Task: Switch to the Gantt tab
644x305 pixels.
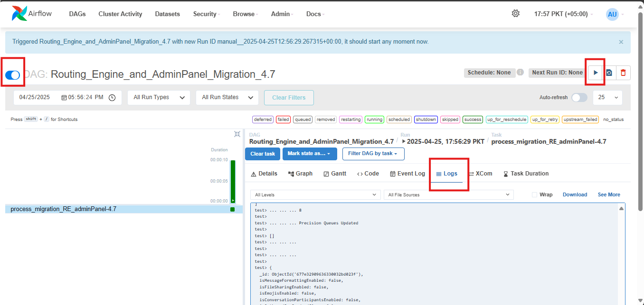Action: point(335,174)
